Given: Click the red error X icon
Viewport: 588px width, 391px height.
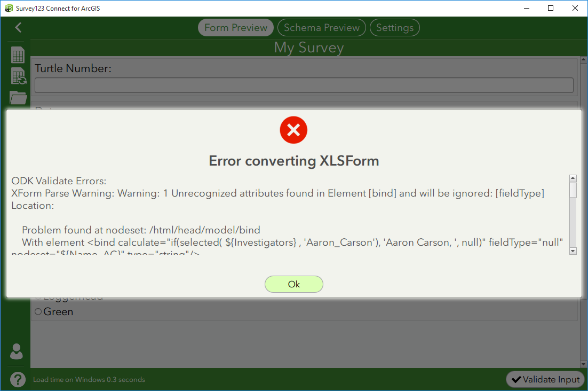Looking at the screenshot, I should pyautogui.click(x=293, y=130).
